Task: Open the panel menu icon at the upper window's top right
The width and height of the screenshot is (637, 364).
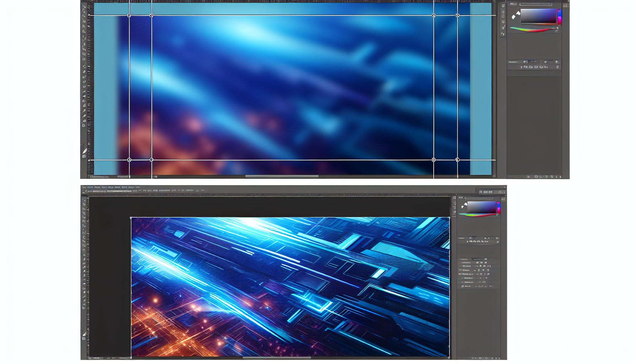Action: (565, 6)
